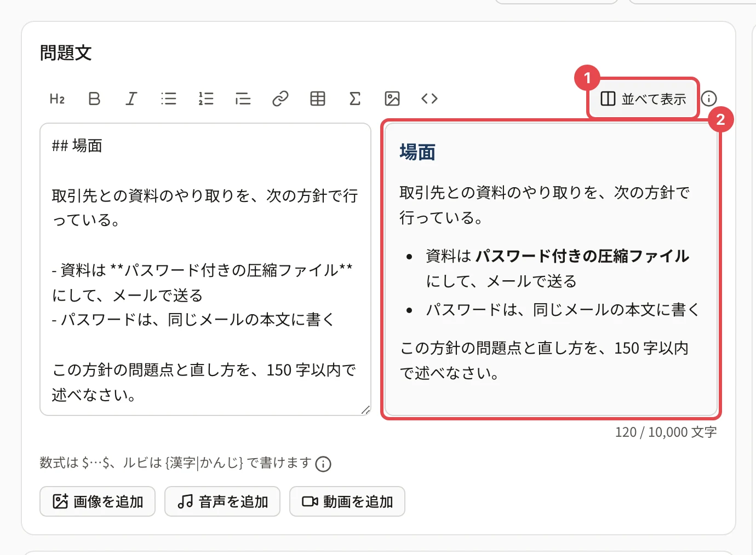Click 動画を追加 button
Image resolution: width=756 pixels, height=555 pixels.
coord(347,501)
